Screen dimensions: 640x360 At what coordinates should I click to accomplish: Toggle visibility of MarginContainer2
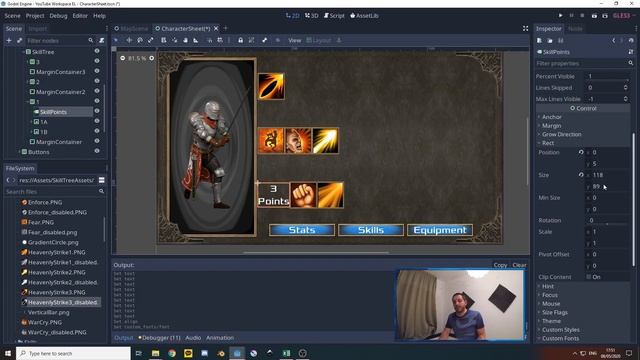pos(97,91)
